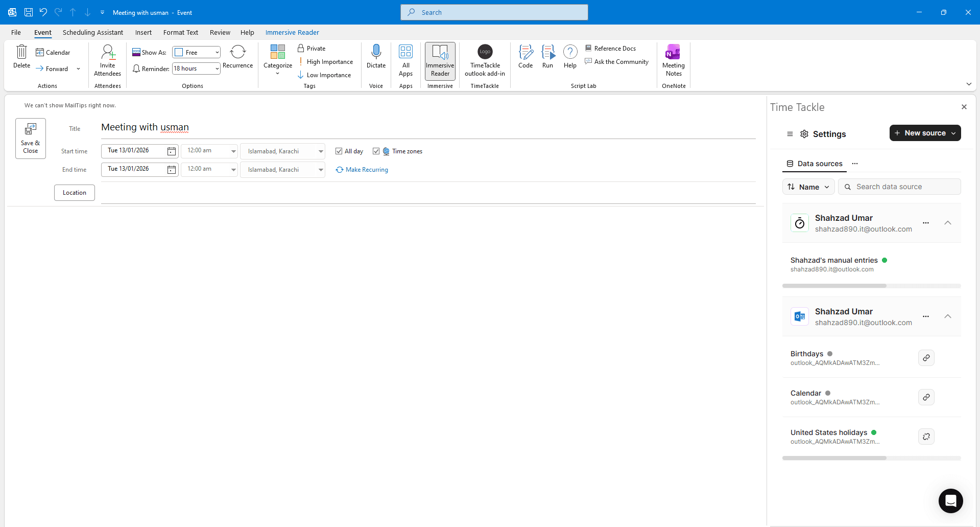Switch to the Review tab

click(x=220, y=32)
